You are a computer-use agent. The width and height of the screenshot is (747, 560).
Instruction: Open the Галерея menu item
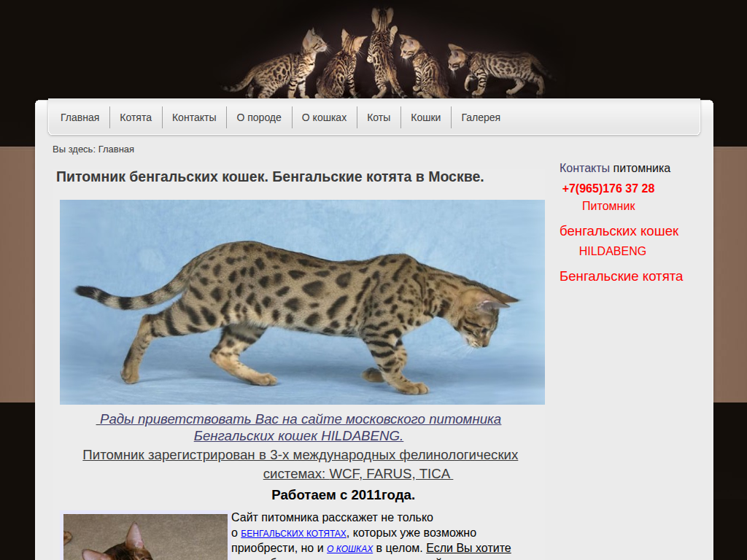(x=481, y=117)
